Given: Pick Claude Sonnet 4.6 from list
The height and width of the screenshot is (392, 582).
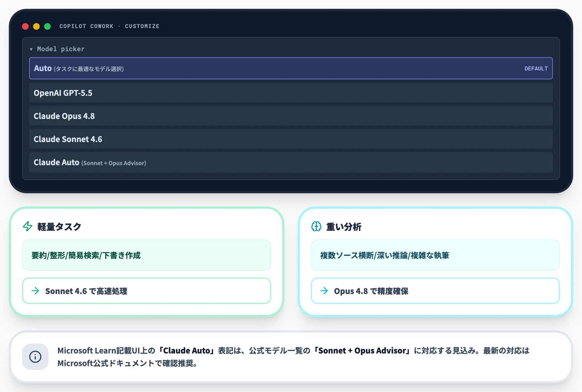Looking at the screenshot, I should 291,139.
